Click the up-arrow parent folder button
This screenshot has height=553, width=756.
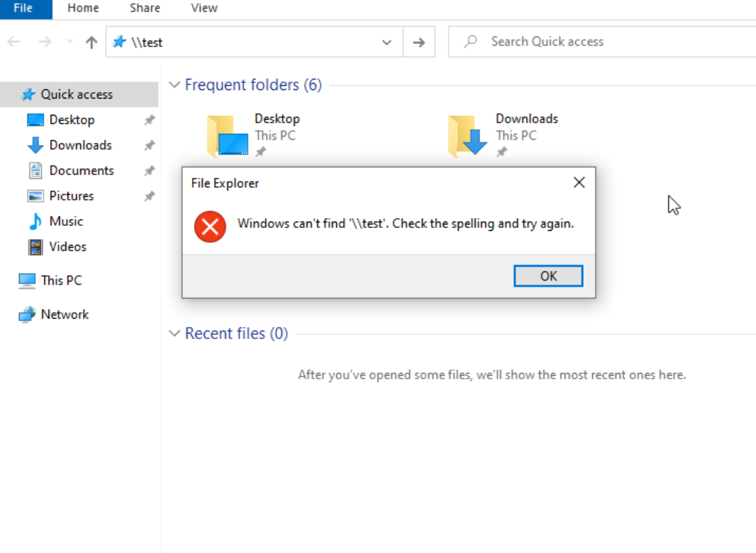click(x=91, y=42)
